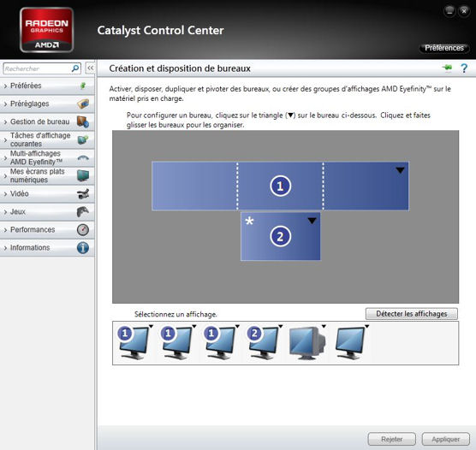The width and height of the screenshot is (476, 450).
Task: Expand the Préréglages section
Action: (x=47, y=104)
